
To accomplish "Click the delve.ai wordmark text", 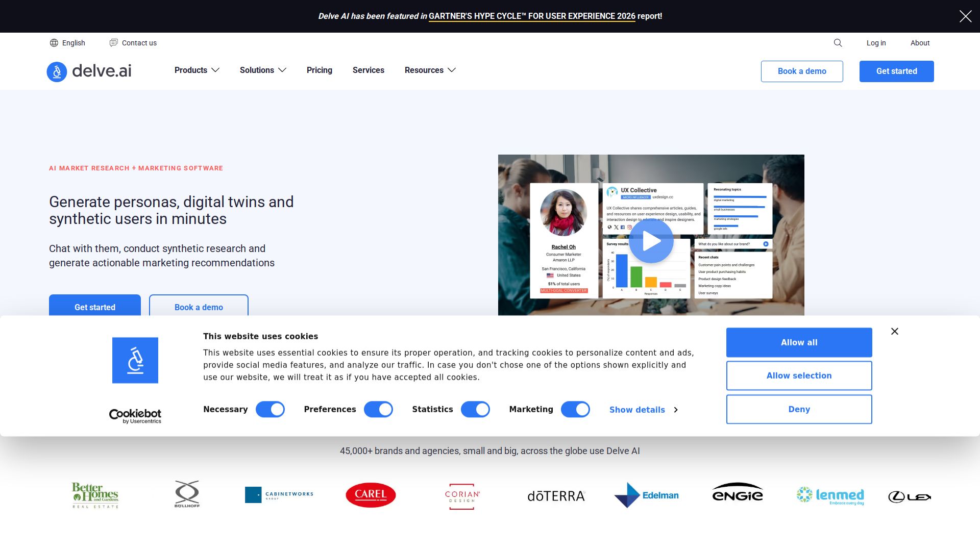I will (102, 71).
